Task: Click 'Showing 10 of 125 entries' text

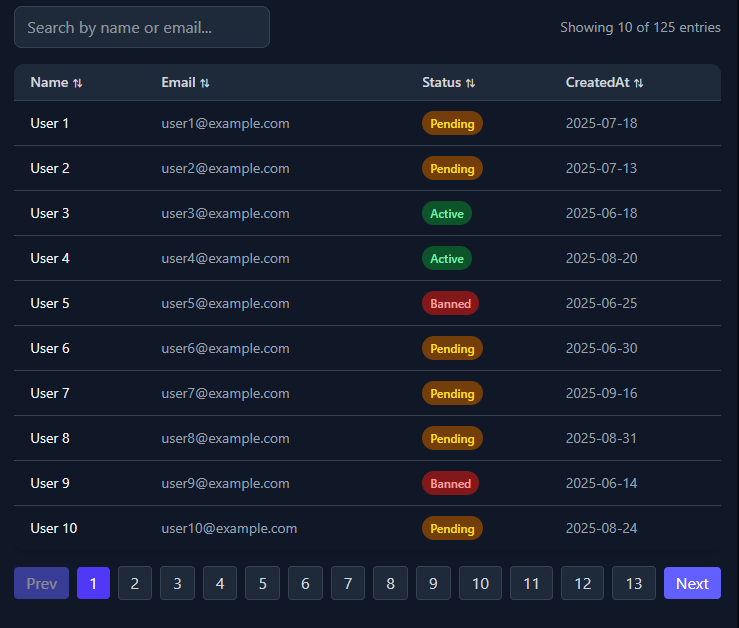Action: [640, 27]
